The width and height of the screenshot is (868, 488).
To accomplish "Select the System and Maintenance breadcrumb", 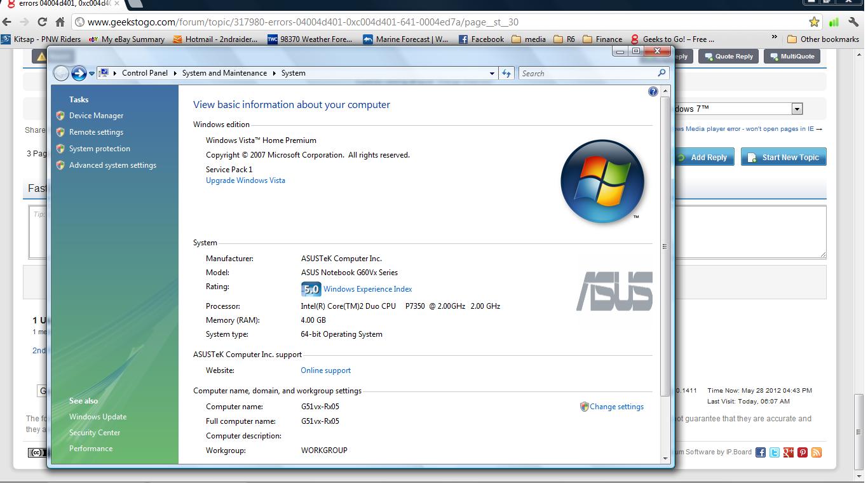I will coord(224,73).
